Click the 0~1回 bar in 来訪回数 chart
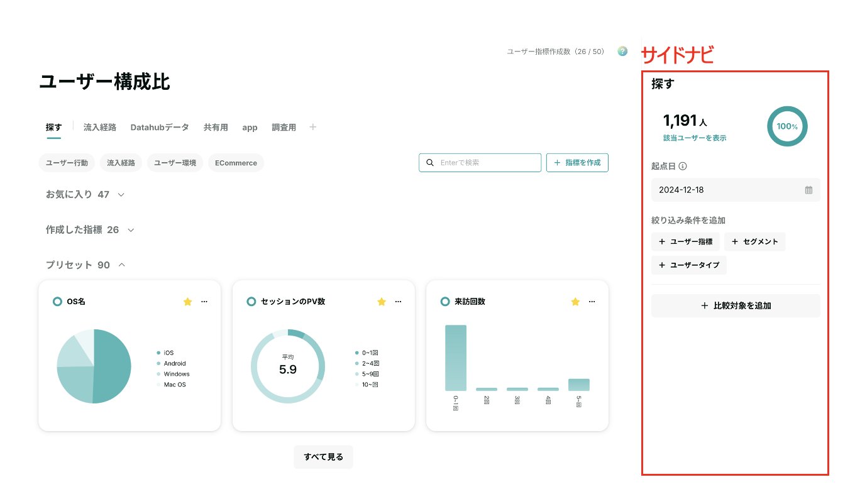This screenshot has width=855, height=504. [456, 358]
